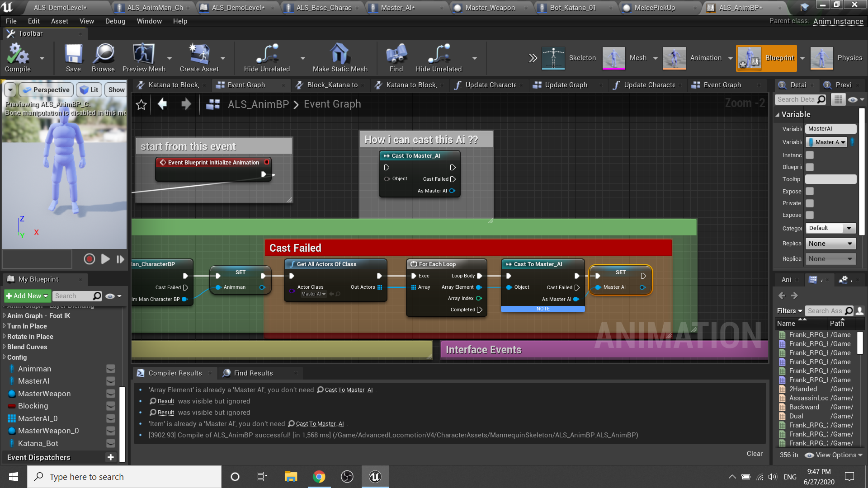Clear the compiler results
The width and height of the screenshot is (868, 488).
tap(755, 454)
